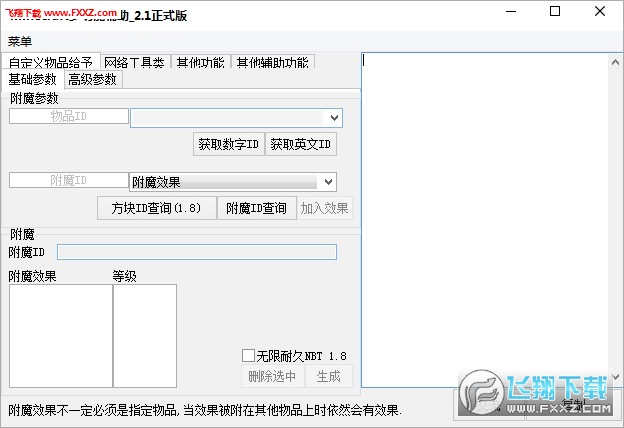Select the 基础参数 sub-tab
The height and width of the screenshot is (428, 624).
click(33, 79)
